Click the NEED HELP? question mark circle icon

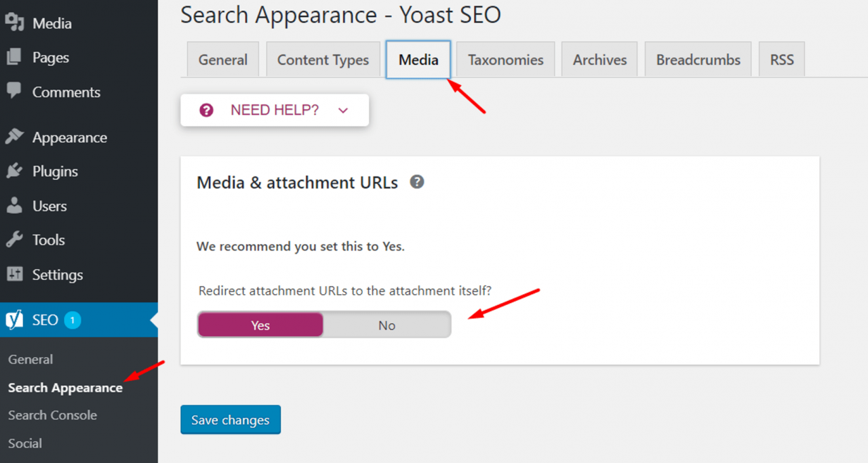tap(206, 110)
